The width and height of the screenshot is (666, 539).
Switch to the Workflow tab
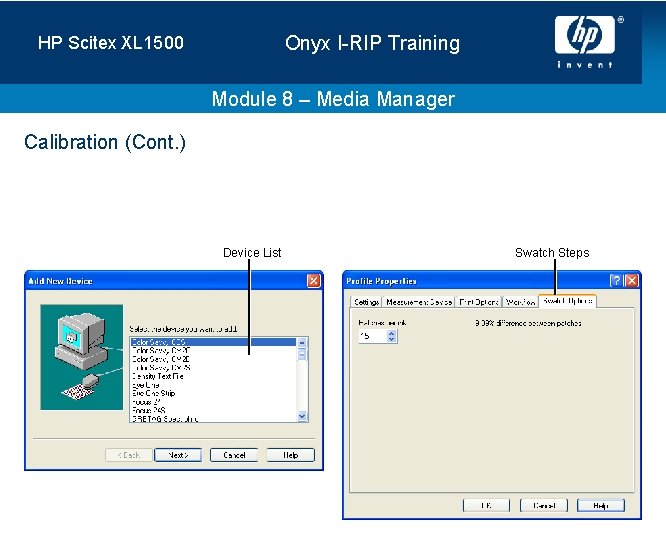[x=520, y=302]
